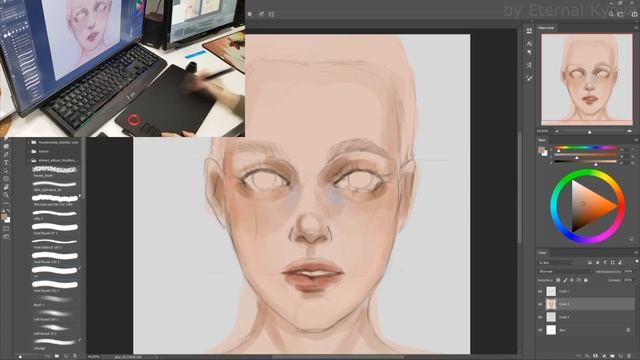640x360 pixels.
Task: Create new brush in the brush panel
Action: coord(66,356)
